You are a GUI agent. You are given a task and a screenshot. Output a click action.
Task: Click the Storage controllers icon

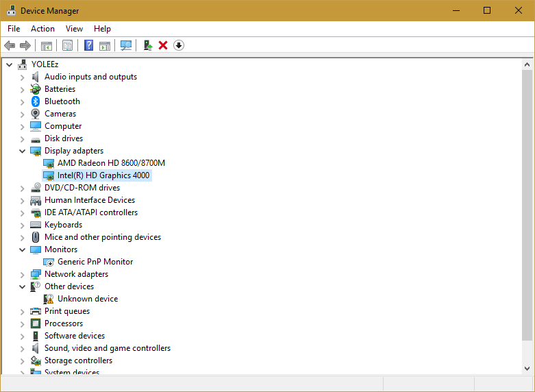point(36,360)
